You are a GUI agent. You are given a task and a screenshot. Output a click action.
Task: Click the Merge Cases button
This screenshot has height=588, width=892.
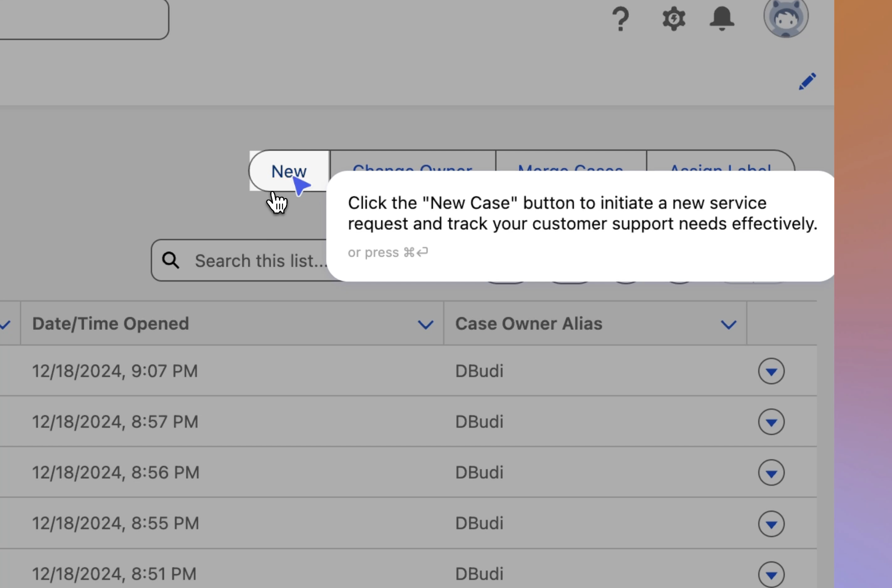[x=570, y=162]
